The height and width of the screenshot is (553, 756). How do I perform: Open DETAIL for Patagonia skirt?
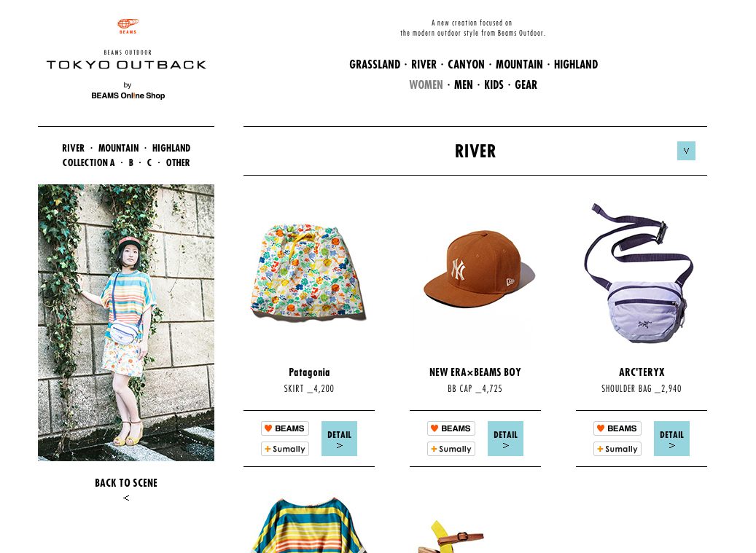click(x=340, y=439)
